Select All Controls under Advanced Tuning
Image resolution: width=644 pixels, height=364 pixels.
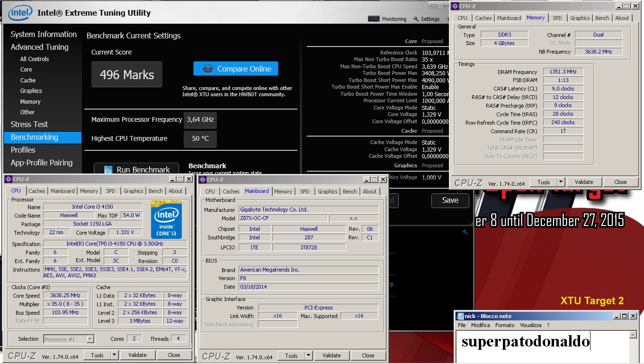(x=35, y=59)
